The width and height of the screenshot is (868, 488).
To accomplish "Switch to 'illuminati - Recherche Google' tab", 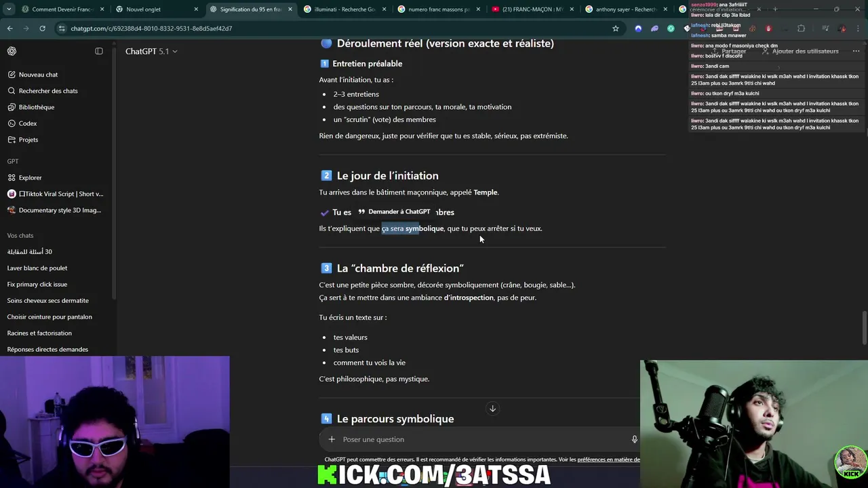I will [x=344, y=9].
